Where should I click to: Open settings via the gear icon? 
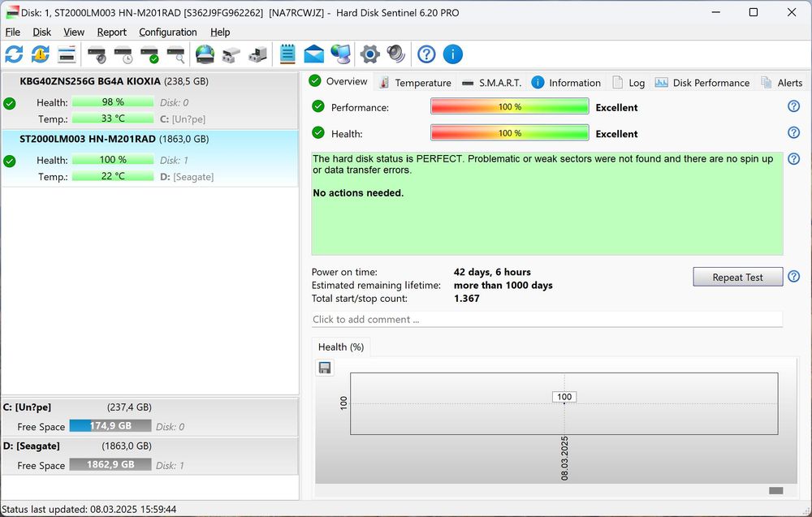pos(369,54)
